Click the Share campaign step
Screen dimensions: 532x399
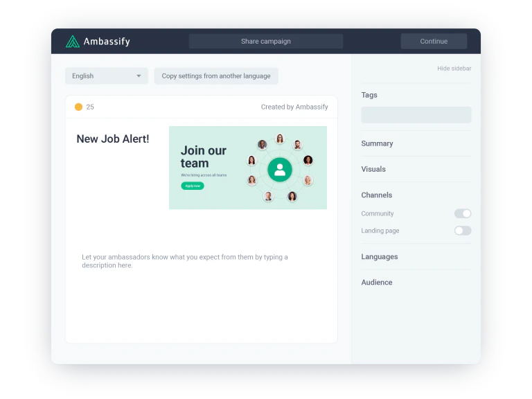click(x=266, y=42)
